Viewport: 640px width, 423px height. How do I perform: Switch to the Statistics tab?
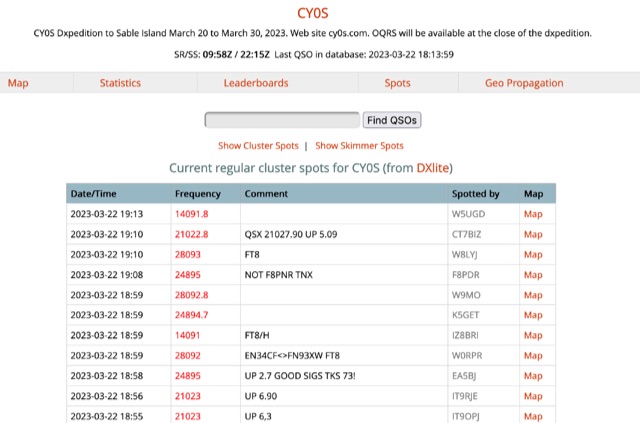tap(120, 83)
